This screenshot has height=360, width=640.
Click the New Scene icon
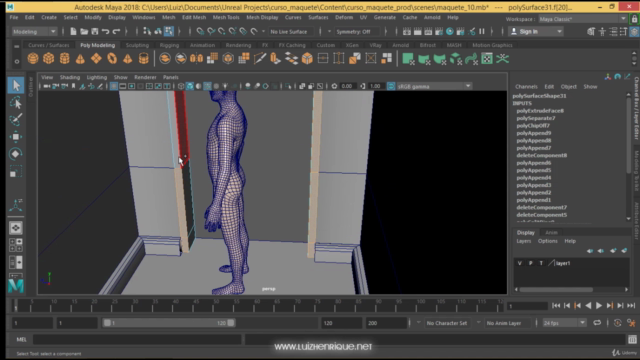(x=73, y=31)
